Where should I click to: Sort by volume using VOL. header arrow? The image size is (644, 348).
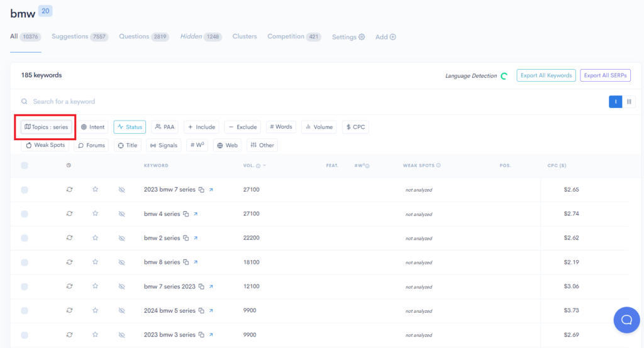point(265,165)
